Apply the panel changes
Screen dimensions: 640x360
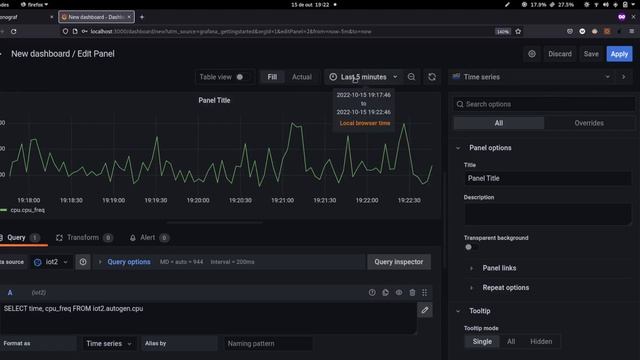pos(619,54)
